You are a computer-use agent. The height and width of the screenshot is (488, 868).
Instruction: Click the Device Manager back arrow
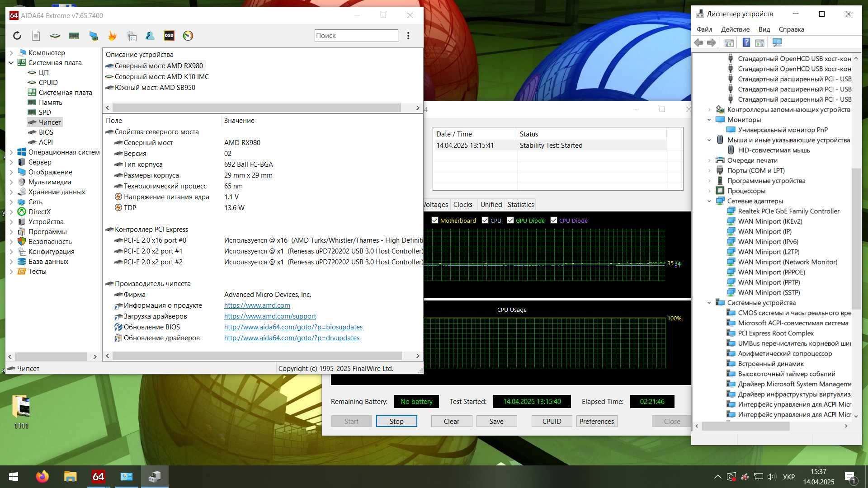coord(699,42)
